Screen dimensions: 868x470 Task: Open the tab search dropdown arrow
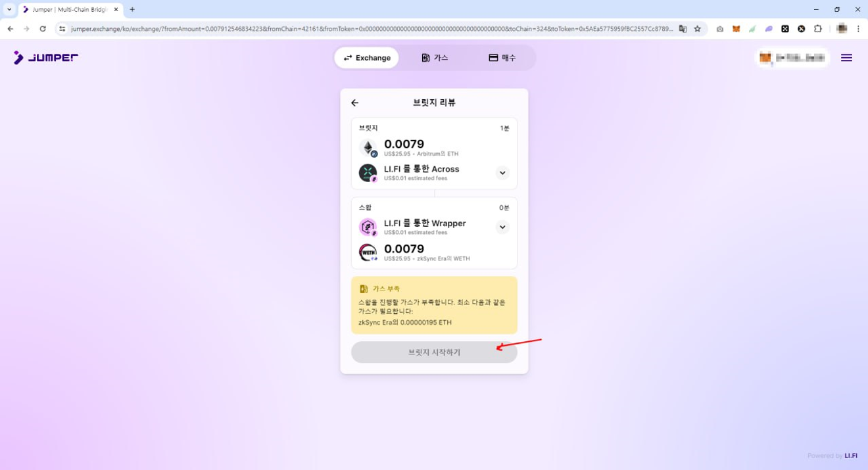tap(9, 10)
